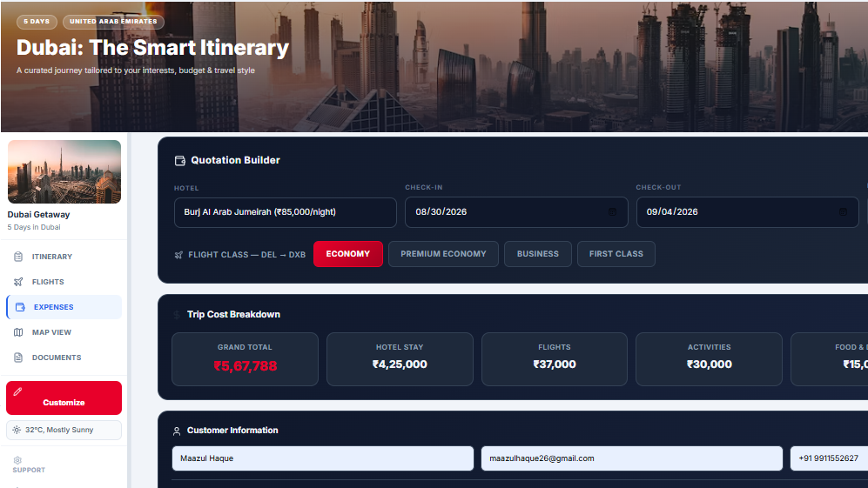Click the Flight Class — DEL → DXB label

[247, 255]
